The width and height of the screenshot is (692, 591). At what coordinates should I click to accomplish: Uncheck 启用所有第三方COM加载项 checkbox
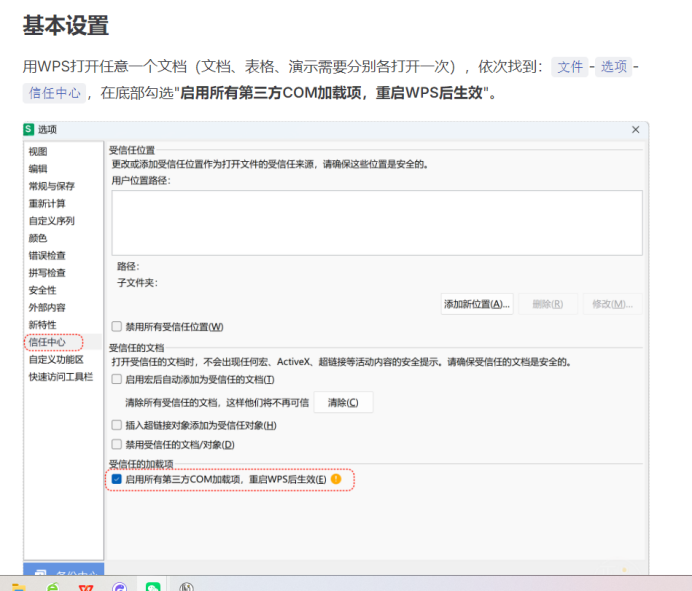pyautogui.click(x=117, y=480)
